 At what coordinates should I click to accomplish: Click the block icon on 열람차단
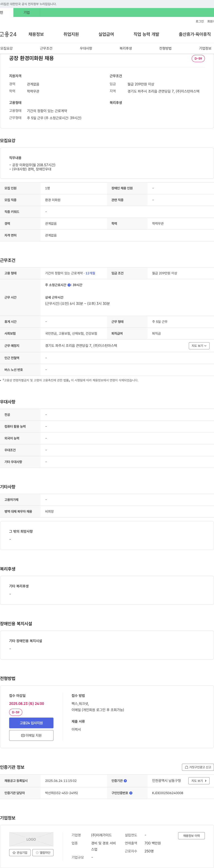[x=37, y=852]
